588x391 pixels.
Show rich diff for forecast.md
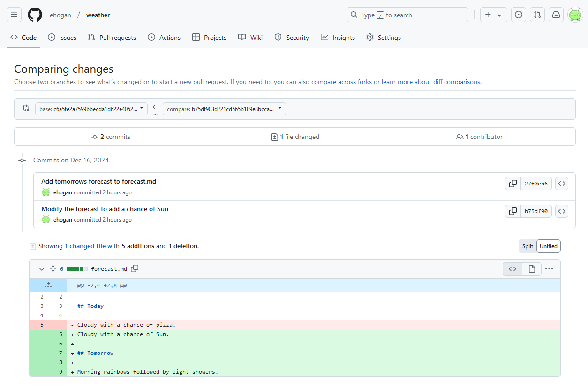pyautogui.click(x=532, y=269)
